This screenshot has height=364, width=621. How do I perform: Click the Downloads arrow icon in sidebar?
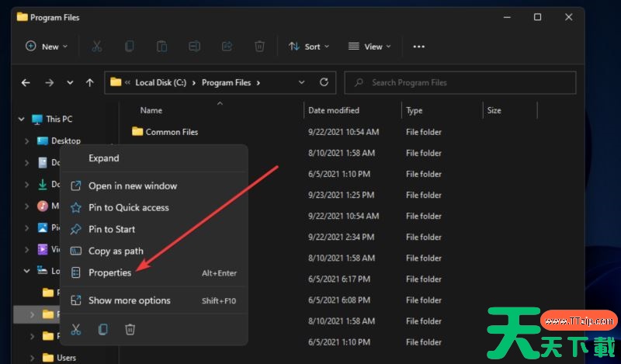pos(43,185)
